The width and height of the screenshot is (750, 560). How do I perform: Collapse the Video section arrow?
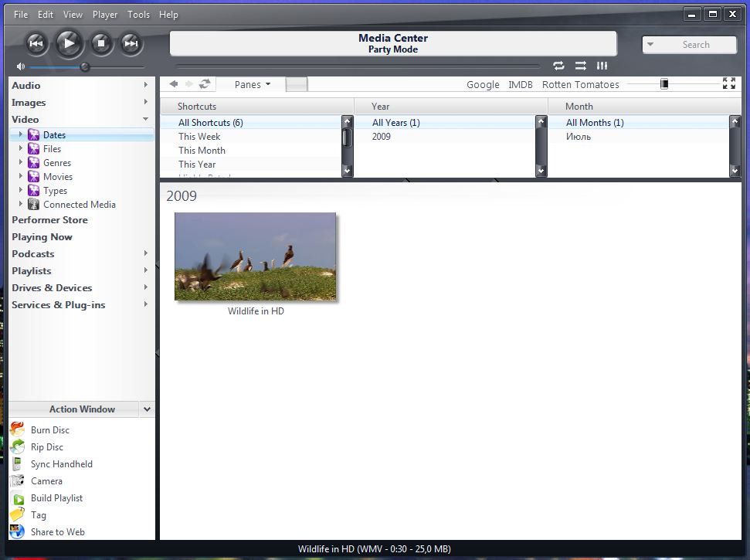pos(145,119)
